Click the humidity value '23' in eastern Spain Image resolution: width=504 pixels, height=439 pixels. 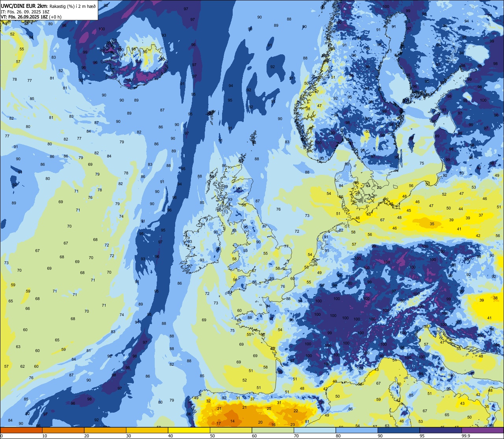pos(293,425)
